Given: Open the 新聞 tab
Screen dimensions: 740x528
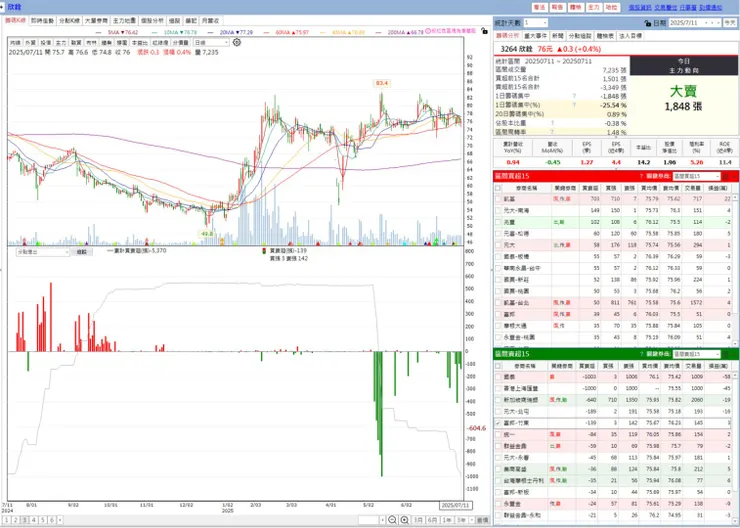Looking at the screenshot, I should [x=557, y=36].
